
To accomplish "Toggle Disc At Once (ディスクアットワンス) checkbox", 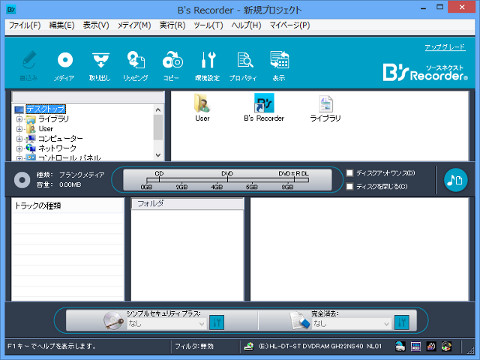I will tap(350, 173).
